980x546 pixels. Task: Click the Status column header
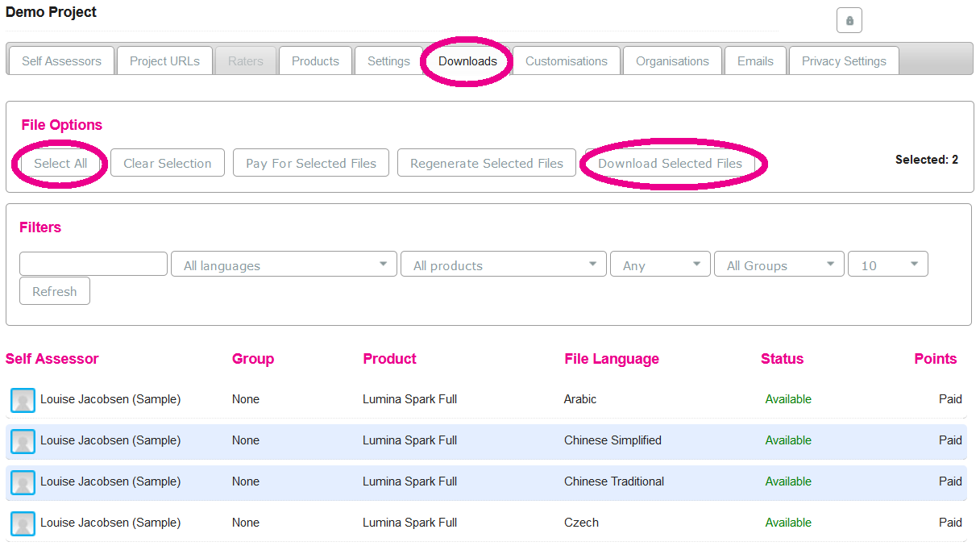(783, 359)
